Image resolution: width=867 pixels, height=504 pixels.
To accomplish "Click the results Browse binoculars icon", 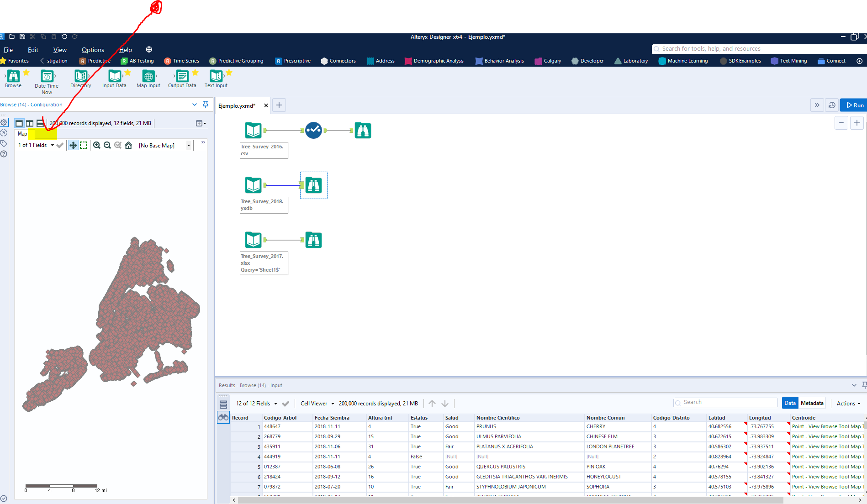I will point(223,417).
